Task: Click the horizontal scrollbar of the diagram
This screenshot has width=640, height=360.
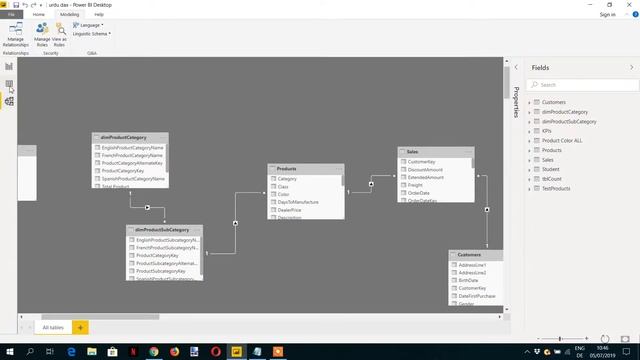Action: pos(100,317)
